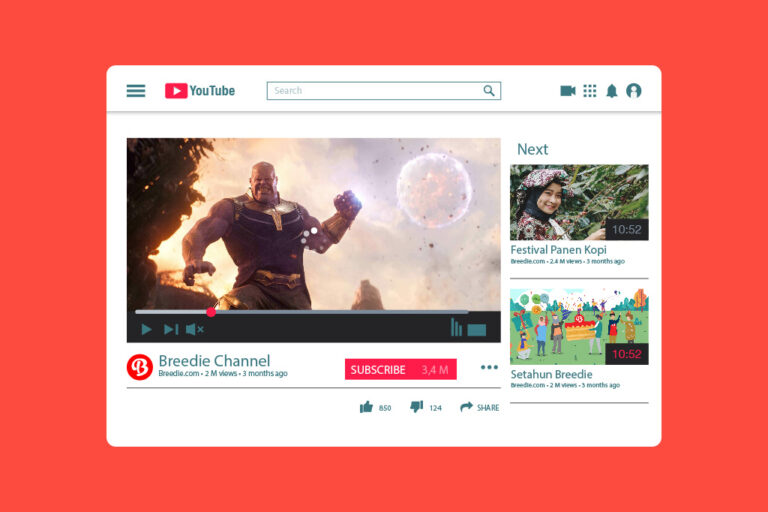Open the user account avatar

coord(634,91)
